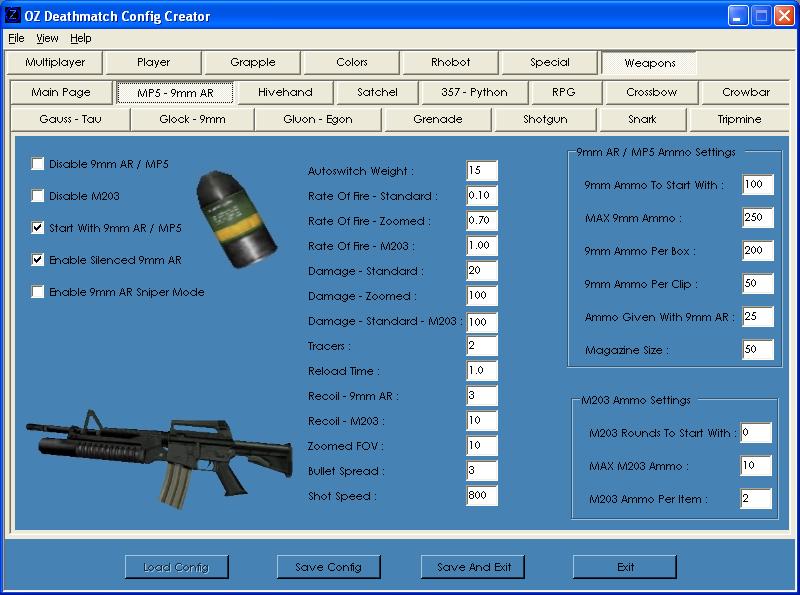
Task: Click the M203 grenade image
Action: point(236,219)
